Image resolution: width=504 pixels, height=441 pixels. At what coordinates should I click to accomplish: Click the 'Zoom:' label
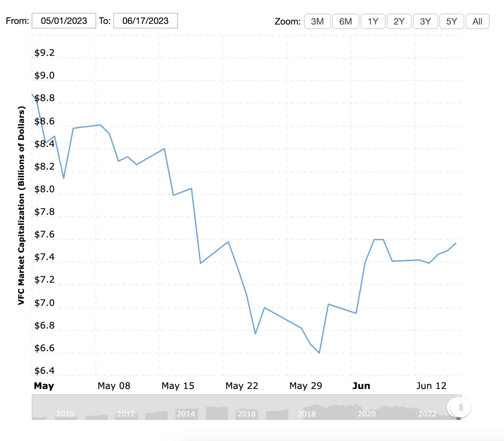pyautogui.click(x=288, y=21)
